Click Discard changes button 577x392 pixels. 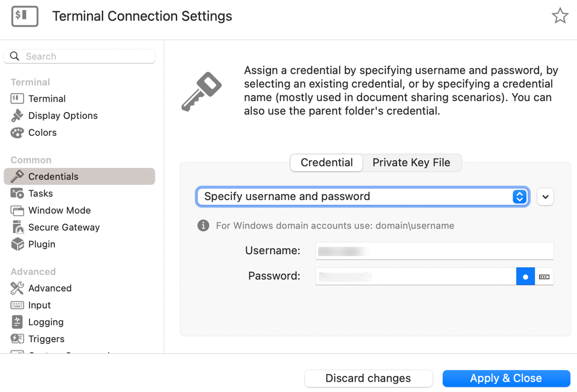click(369, 379)
